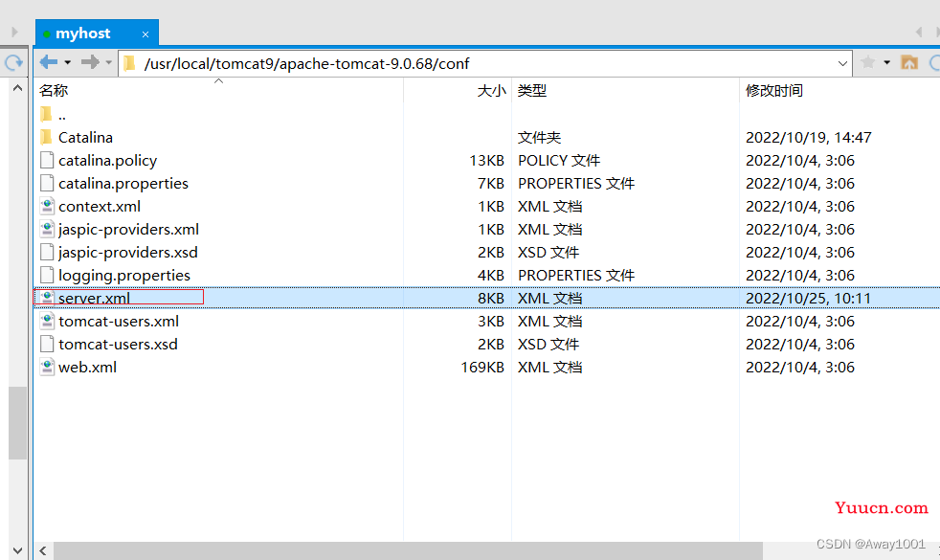The height and width of the screenshot is (560, 940).
Task: Click the POLICY 文件 type cell
Action: (x=559, y=160)
